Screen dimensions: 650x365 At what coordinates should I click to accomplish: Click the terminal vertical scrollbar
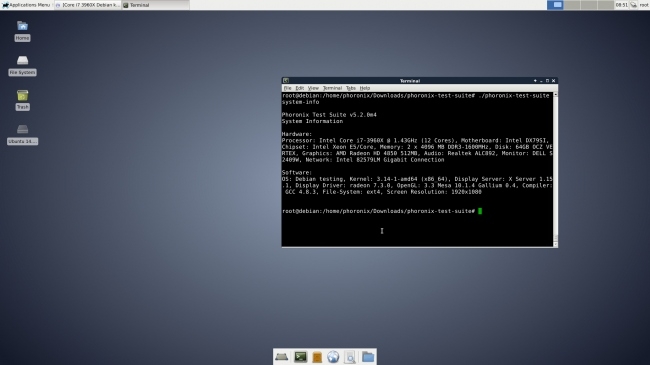pyautogui.click(x=555, y=170)
